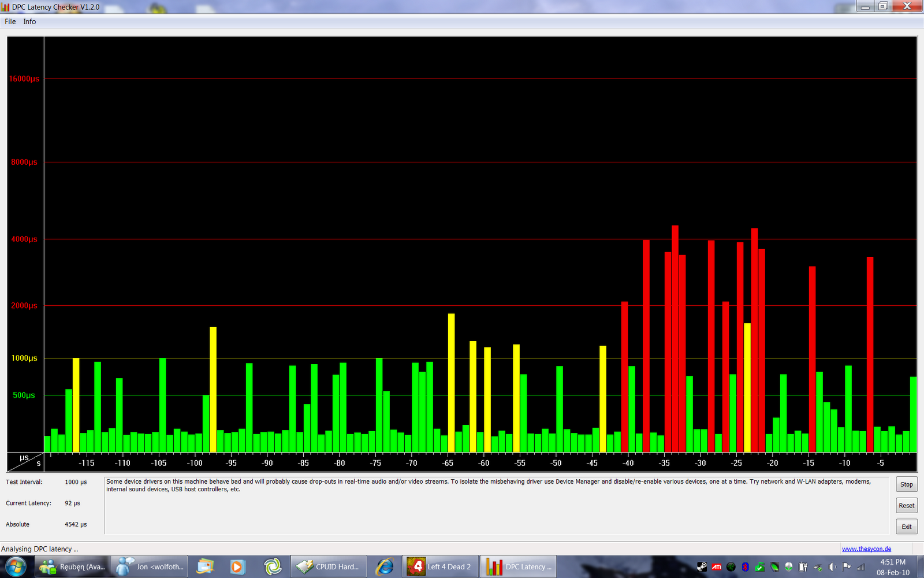Click the Show Desktop strip beside the clock
This screenshot has width=924, height=578.
pos(919,567)
